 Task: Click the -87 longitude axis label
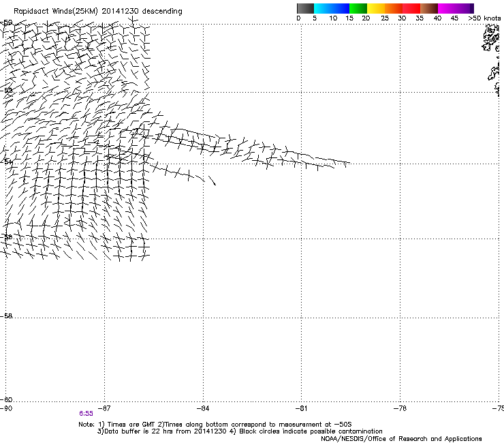tap(104, 408)
